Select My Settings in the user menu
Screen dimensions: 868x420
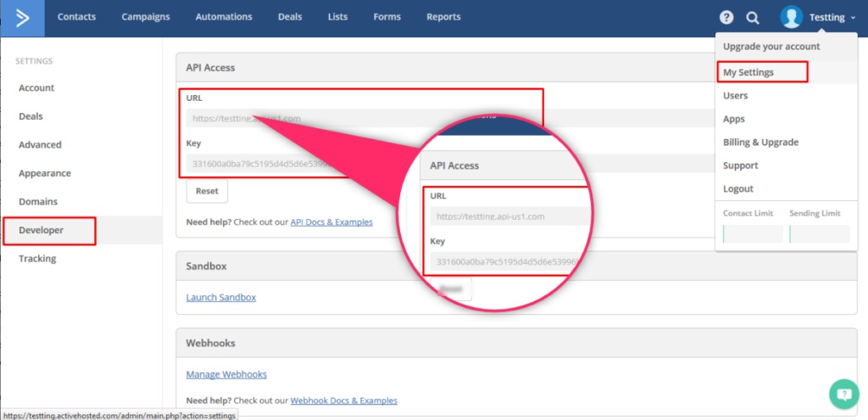pos(748,72)
